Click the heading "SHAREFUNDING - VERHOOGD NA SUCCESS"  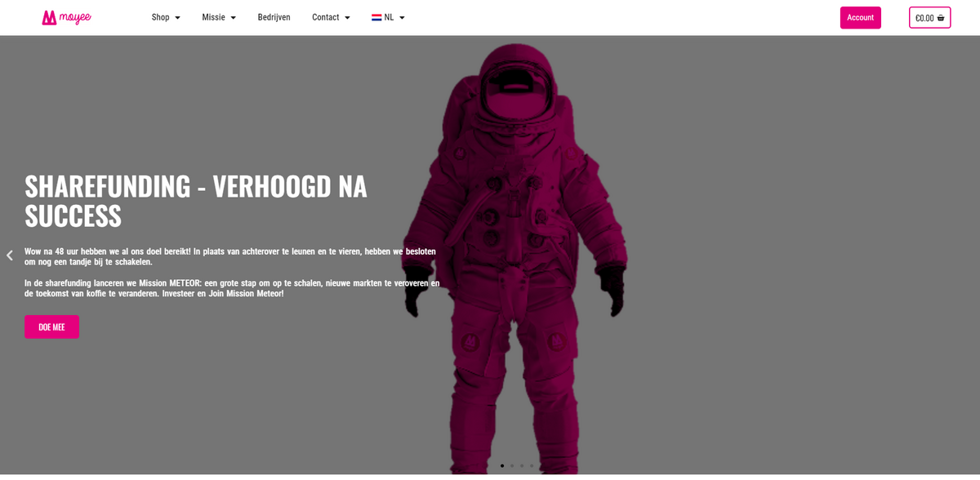pos(196,201)
